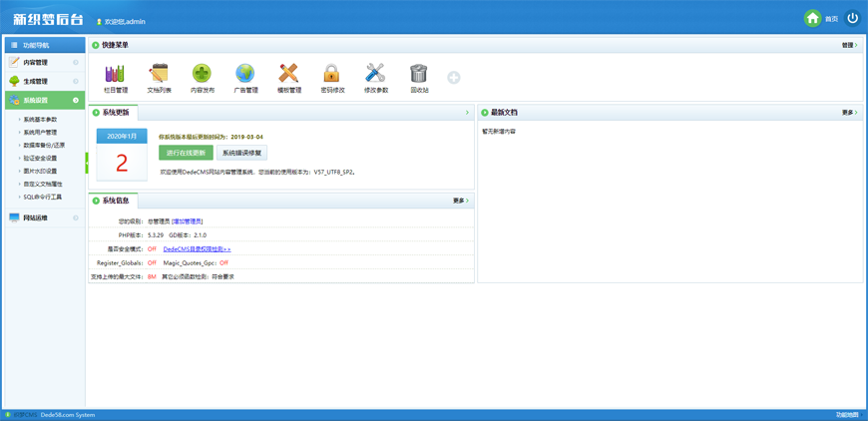Open 验证安全设置 menu item
The image size is (868, 421).
coord(41,158)
